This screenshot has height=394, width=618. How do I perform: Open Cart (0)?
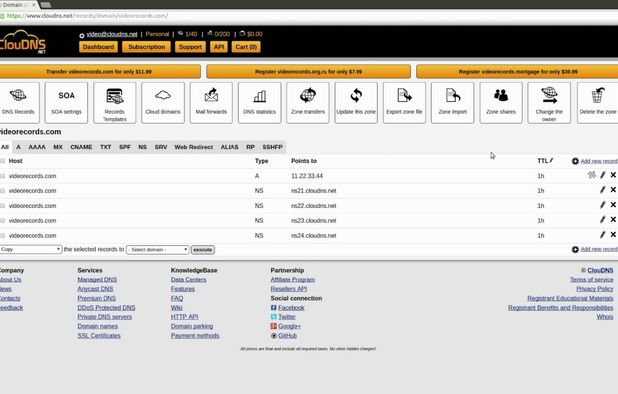(246, 47)
